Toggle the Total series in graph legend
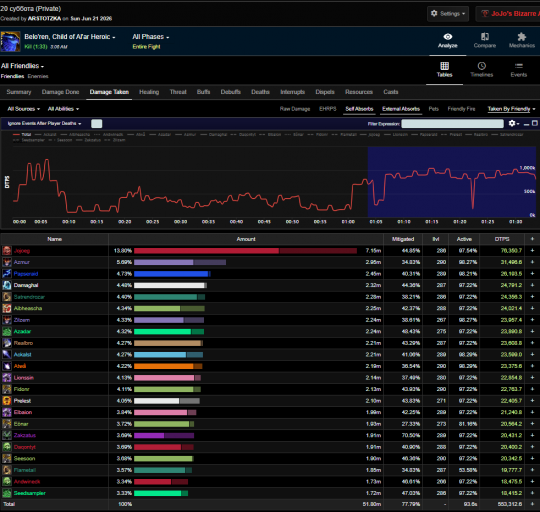The height and width of the screenshot is (512, 540). coord(22,135)
